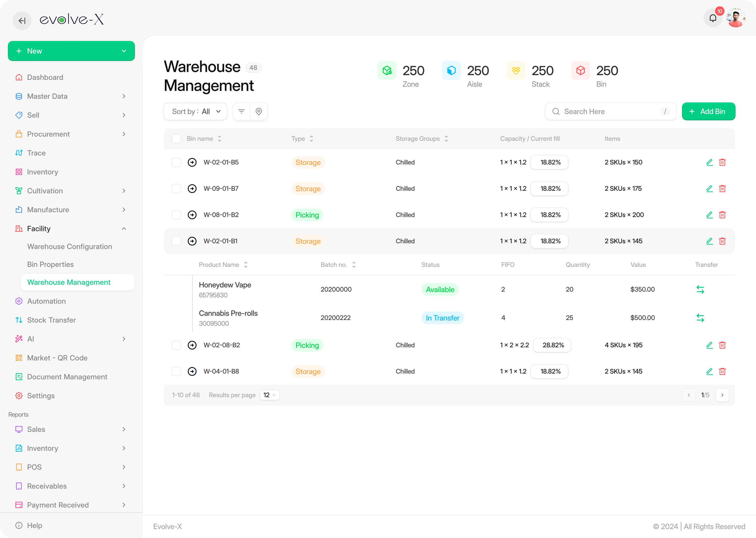Click transfer icon for Cannabis Pre-rolls
The width and height of the screenshot is (756, 538).
tap(700, 318)
